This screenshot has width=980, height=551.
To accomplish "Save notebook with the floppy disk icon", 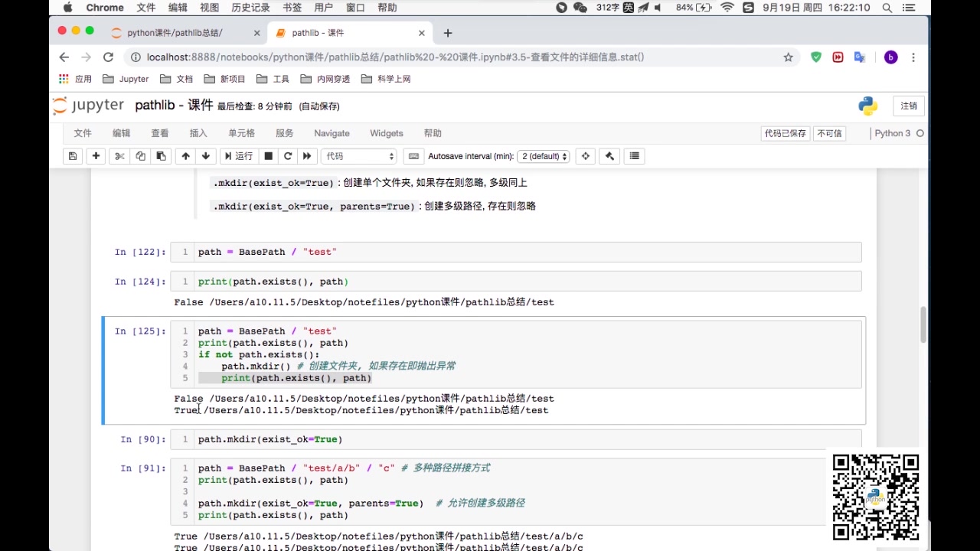I will pos(73,156).
